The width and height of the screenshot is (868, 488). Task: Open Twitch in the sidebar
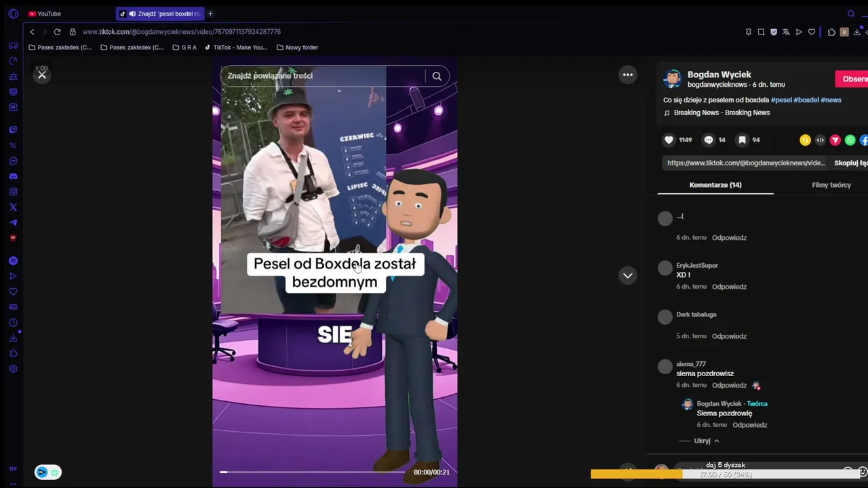pyautogui.click(x=13, y=130)
